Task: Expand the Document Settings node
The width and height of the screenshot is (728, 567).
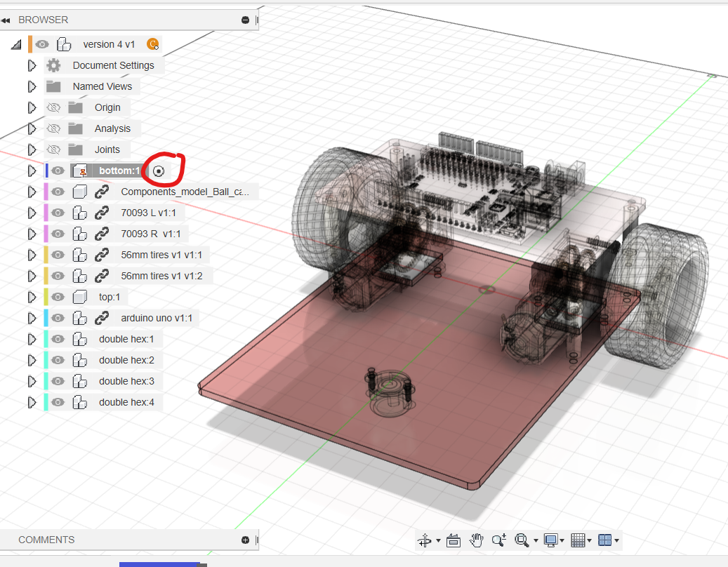Action: click(31, 65)
